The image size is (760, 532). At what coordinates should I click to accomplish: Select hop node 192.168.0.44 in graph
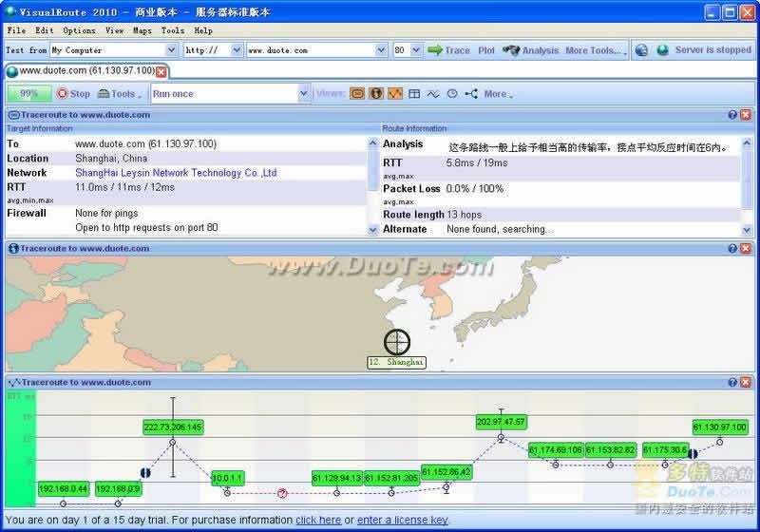63,503
